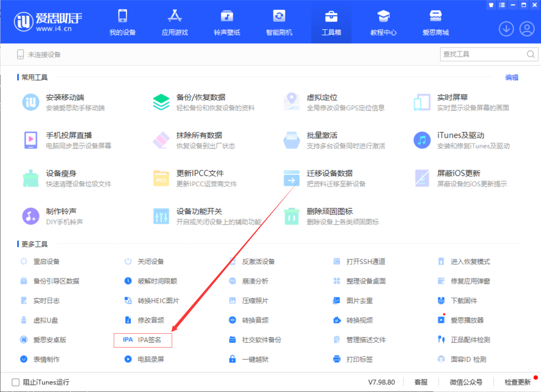Screen dimensions: 541x392
Task: Open 客服 customer service link
Action: coord(421,382)
